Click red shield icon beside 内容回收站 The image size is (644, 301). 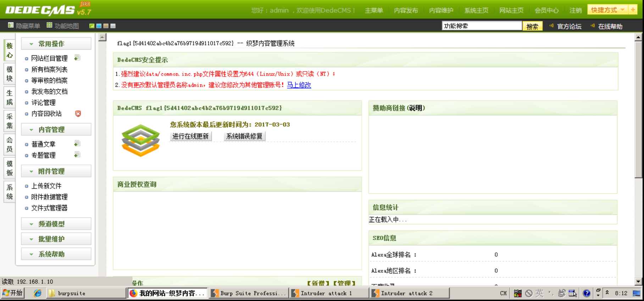pos(78,113)
